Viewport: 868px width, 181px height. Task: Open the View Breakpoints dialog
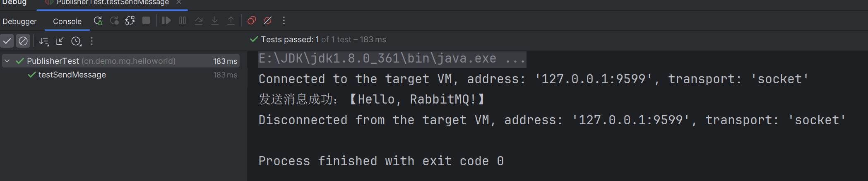[x=252, y=21]
